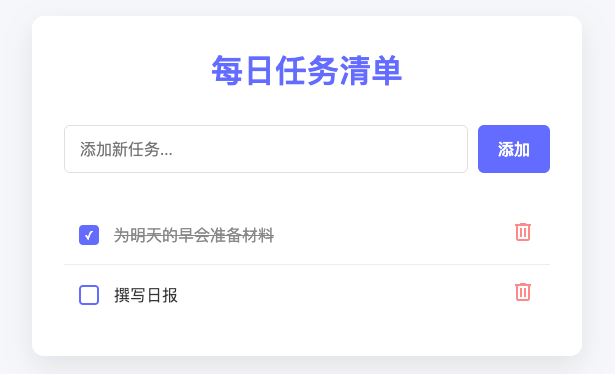Place cursor in the new task text box

coord(266,149)
